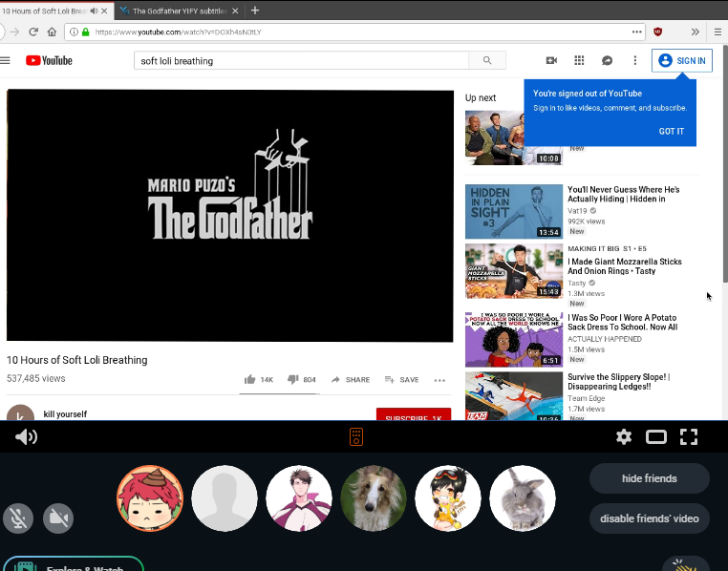Open the create video camera icon
Screen dimensions: 728x571
tap(551, 60)
